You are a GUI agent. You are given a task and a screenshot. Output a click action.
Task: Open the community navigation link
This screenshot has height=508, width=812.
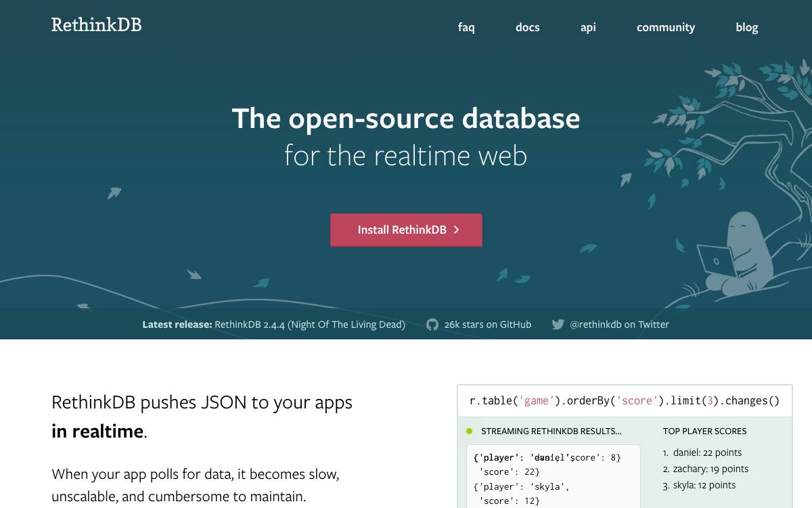click(666, 27)
